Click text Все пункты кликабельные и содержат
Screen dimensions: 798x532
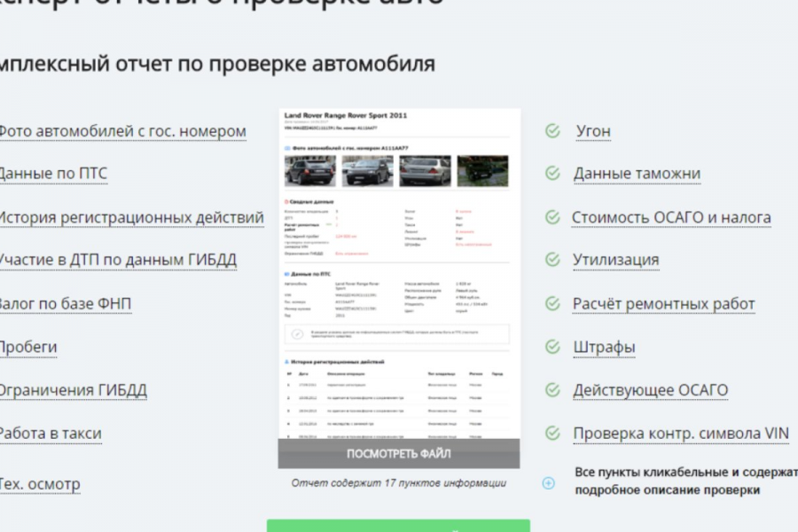pyautogui.click(x=686, y=473)
